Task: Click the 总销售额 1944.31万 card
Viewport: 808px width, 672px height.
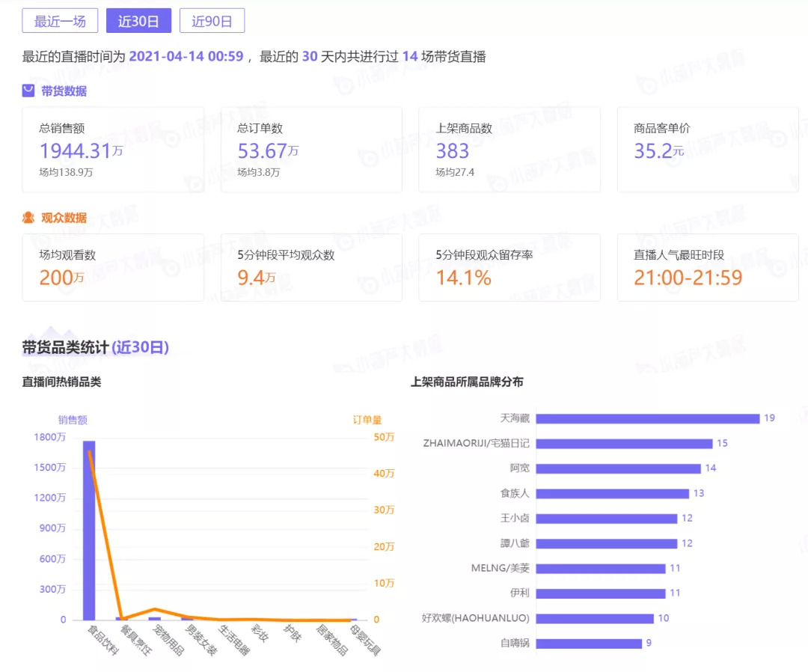Action: [113, 150]
